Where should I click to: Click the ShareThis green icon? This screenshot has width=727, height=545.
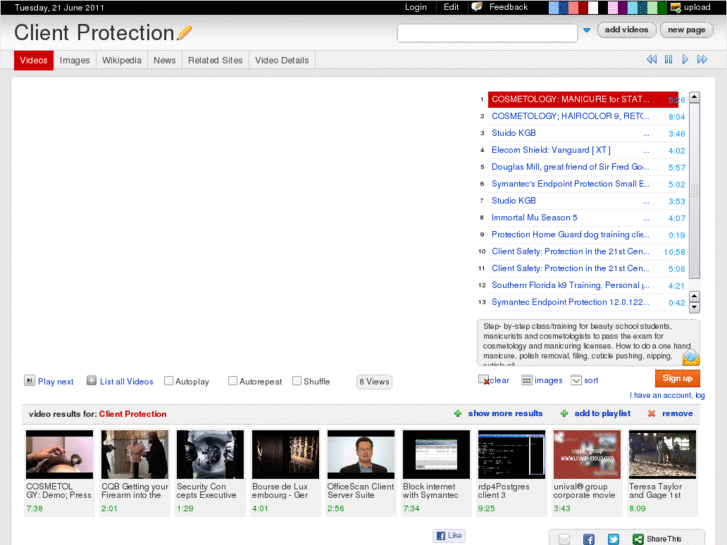[x=638, y=539]
